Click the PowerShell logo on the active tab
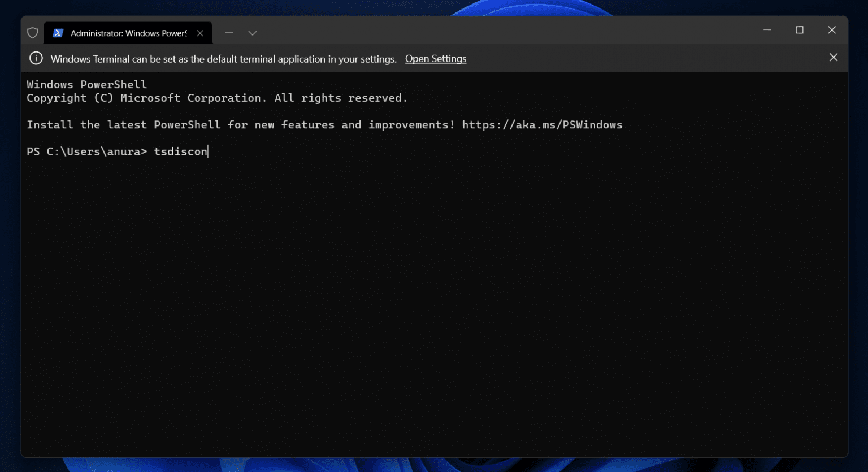The image size is (868, 472). click(58, 33)
